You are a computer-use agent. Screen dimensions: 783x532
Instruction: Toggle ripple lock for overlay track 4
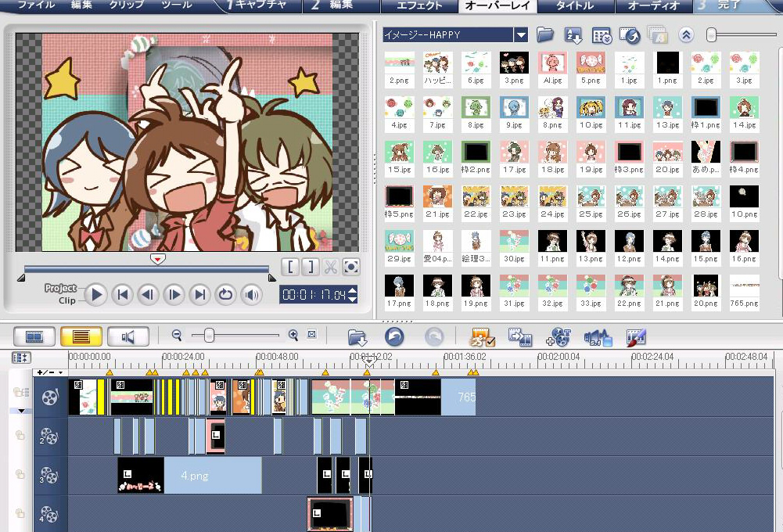click(x=20, y=513)
